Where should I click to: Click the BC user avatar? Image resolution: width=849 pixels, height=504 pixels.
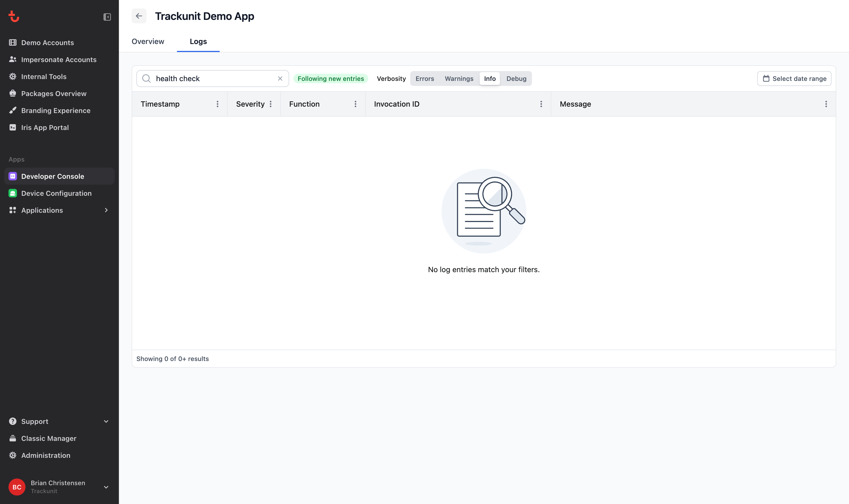coord(17,487)
